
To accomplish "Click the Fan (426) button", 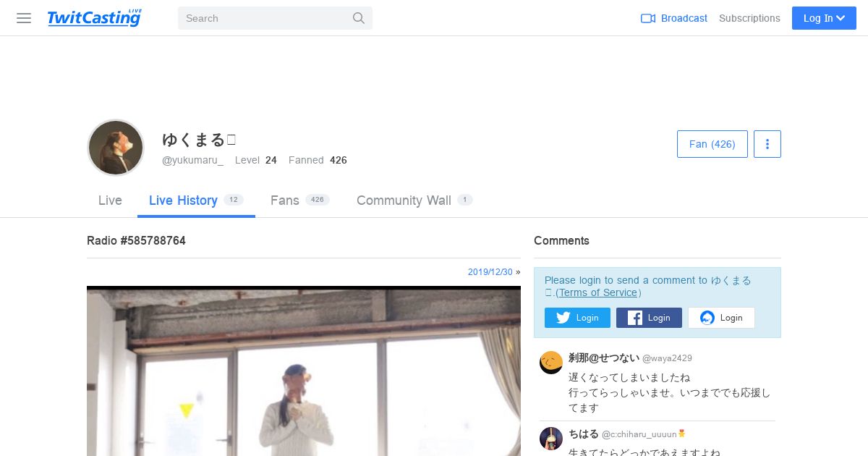I will (712, 144).
